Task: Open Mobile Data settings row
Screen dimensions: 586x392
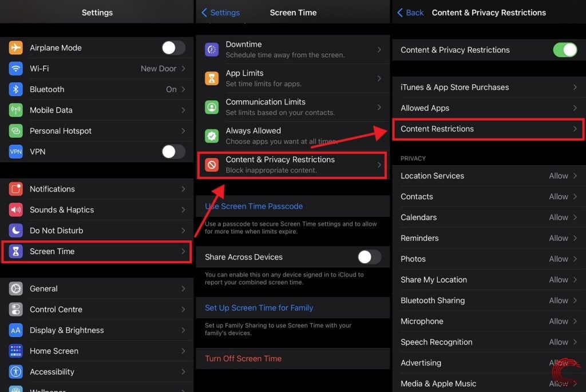Action: [97, 110]
